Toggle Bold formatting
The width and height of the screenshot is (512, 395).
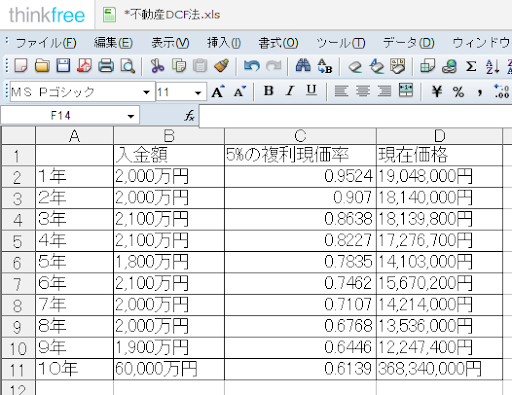pos(269,91)
